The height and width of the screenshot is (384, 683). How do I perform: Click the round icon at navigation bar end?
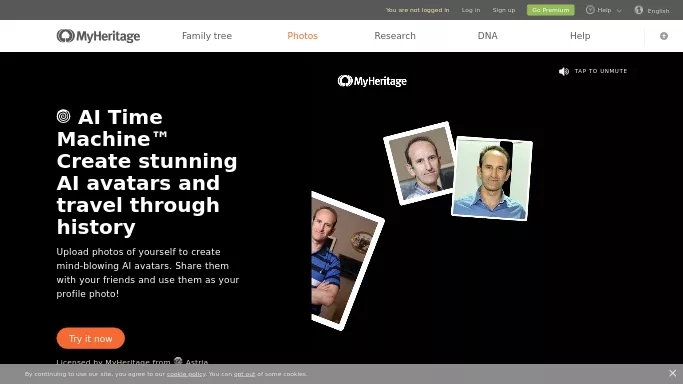coord(663,36)
